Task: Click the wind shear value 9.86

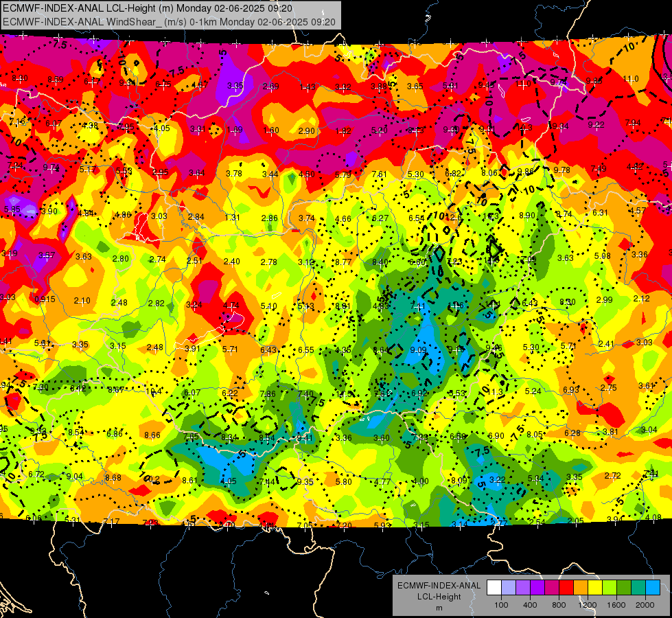Action: (x=525, y=171)
